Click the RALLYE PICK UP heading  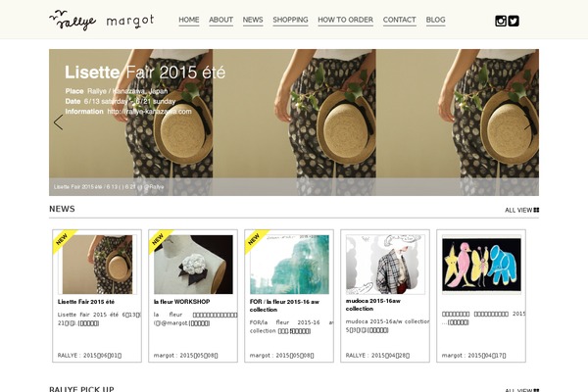[x=81, y=389]
